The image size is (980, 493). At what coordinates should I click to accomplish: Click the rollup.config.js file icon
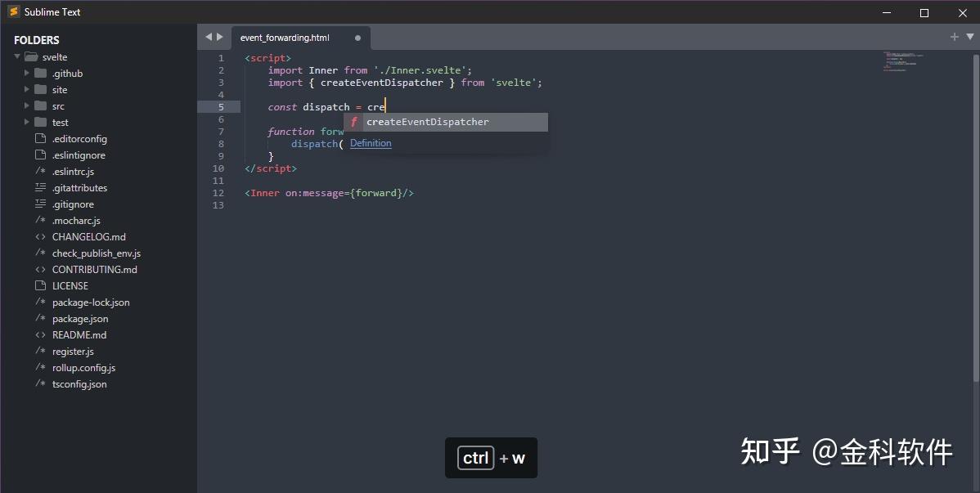point(41,367)
